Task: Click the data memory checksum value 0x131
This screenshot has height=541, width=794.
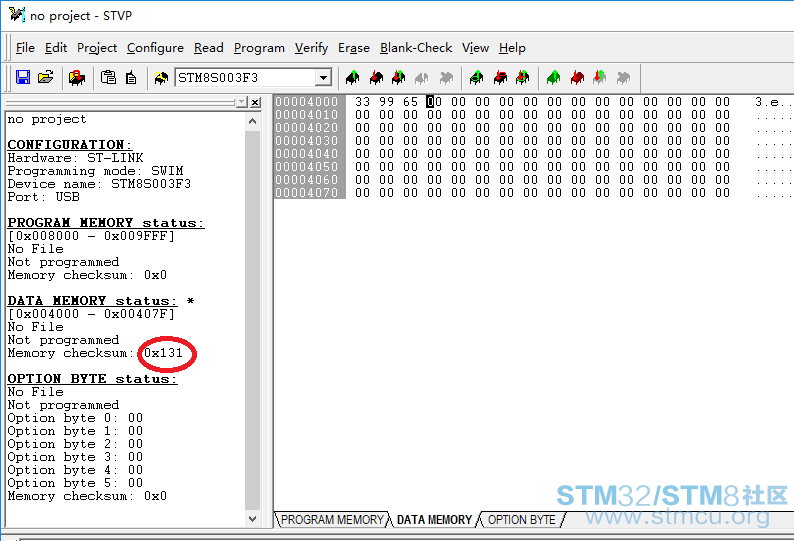Action: click(x=163, y=353)
